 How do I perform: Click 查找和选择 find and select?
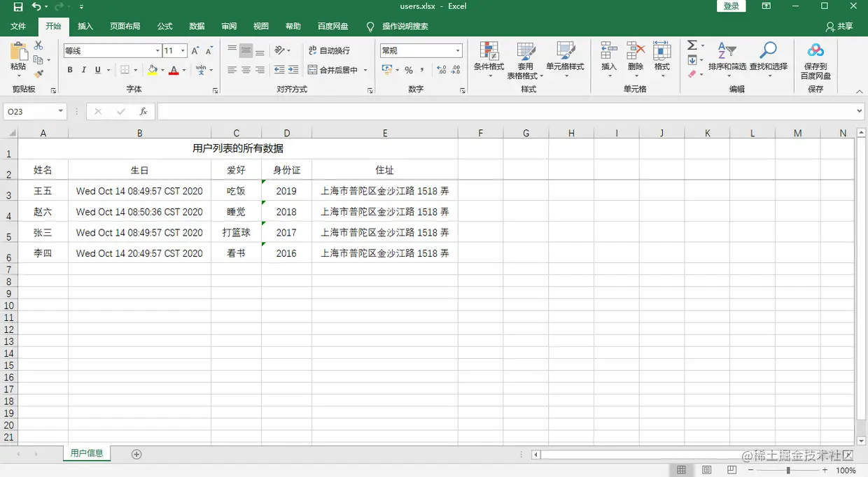click(x=767, y=59)
